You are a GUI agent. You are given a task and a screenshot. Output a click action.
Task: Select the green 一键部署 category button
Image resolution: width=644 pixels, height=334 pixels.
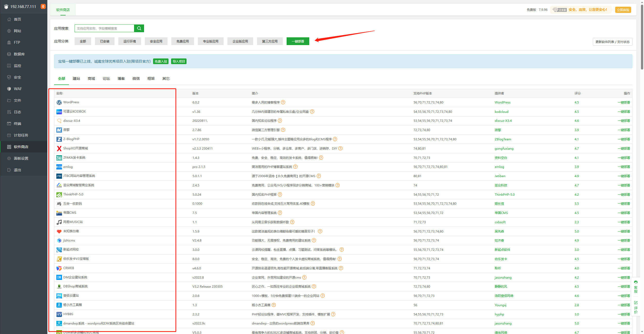click(x=298, y=41)
